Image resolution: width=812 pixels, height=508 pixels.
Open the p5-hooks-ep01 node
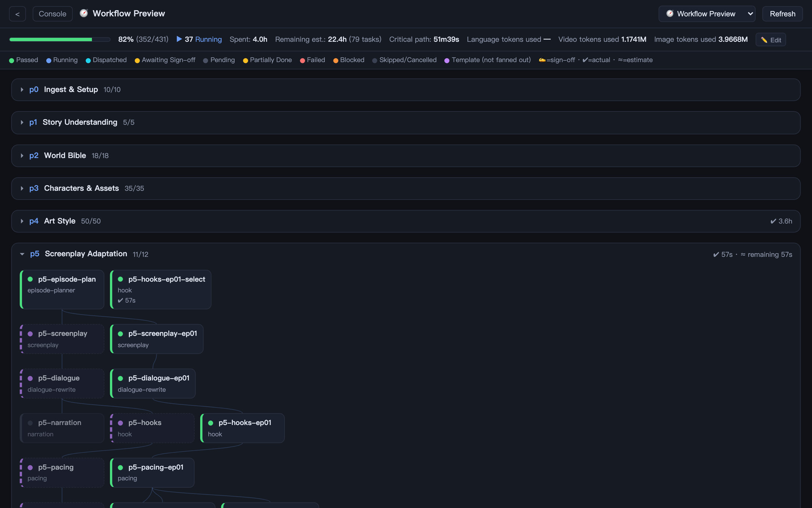(242, 428)
